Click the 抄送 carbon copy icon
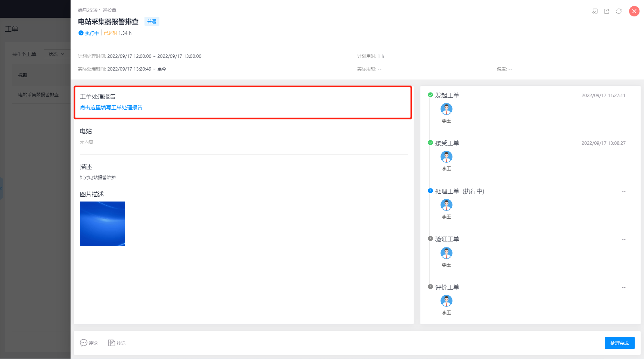The width and height of the screenshot is (644, 359). click(x=112, y=343)
